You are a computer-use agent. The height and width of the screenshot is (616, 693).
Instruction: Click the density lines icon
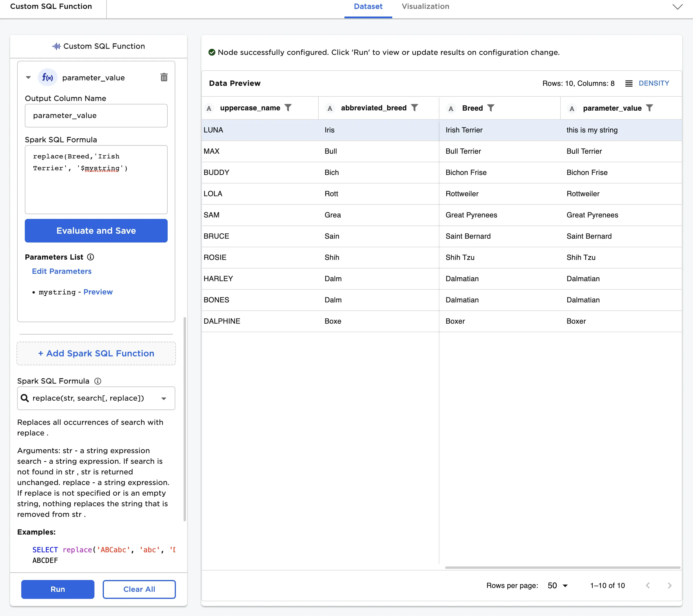pos(629,83)
